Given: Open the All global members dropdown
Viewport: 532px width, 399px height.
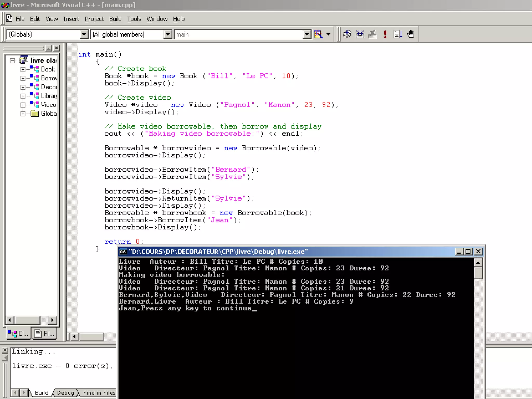Looking at the screenshot, I should point(168,34).
